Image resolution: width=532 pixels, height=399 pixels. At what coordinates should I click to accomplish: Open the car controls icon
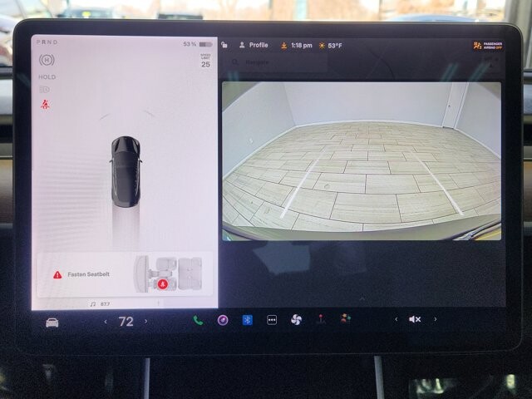point(52,323)
